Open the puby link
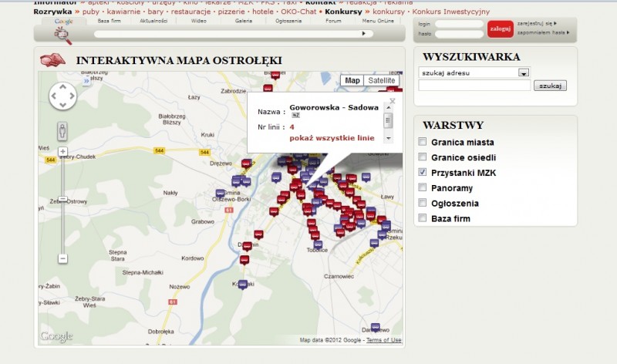Image resolution: width=617 pixels, height=364 pixels. tap(91, 12)
